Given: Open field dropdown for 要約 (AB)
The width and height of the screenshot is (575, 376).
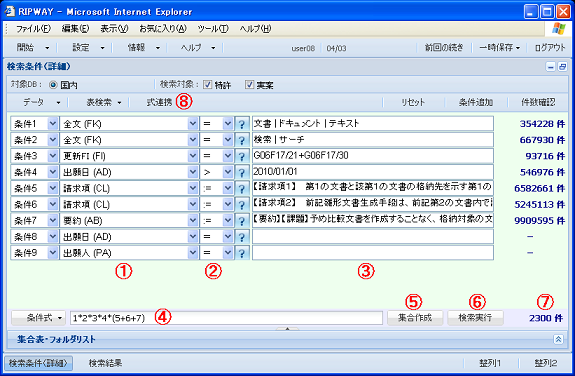Looking at the screenshot, I should (x=193, y=221).
